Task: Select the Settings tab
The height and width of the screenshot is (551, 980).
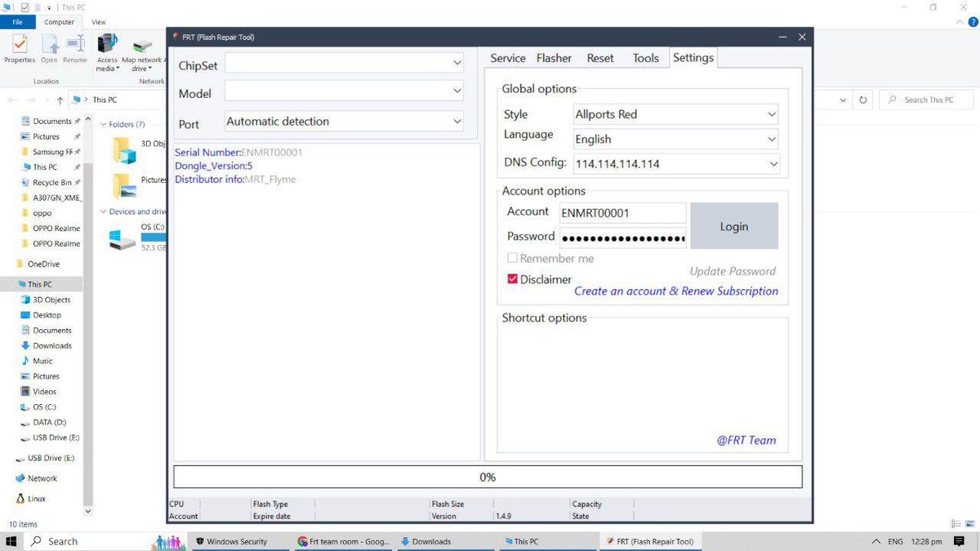Action: click(x=693, y=58)
